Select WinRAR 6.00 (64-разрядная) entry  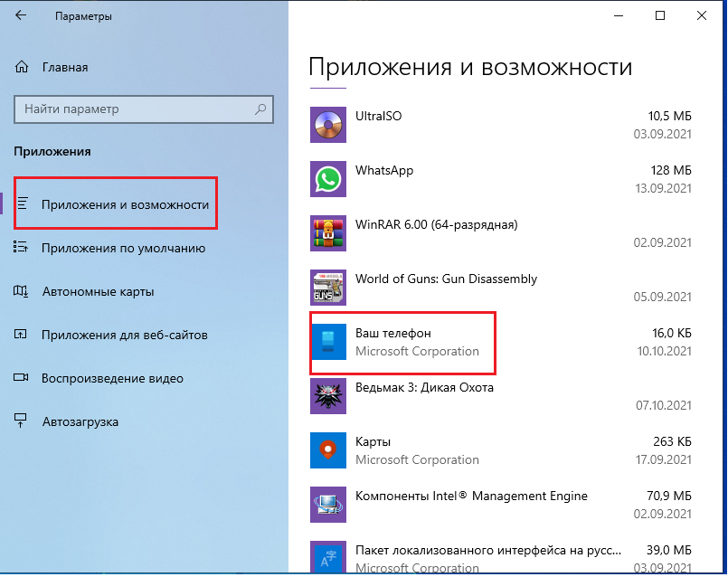437,224
